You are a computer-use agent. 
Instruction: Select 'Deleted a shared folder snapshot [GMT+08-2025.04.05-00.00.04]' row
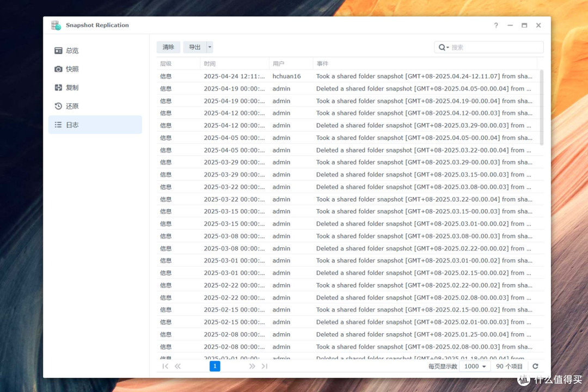(x=350, y=89)
